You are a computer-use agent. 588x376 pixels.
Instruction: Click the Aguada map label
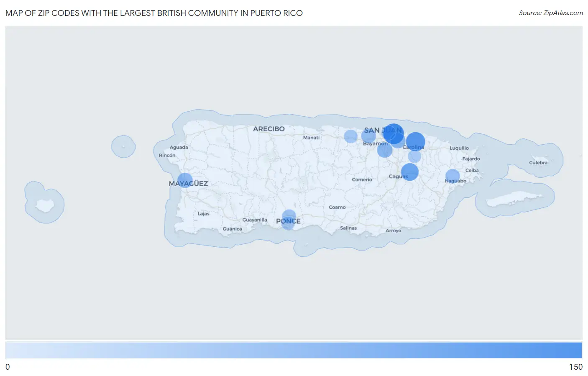[179, 147]
